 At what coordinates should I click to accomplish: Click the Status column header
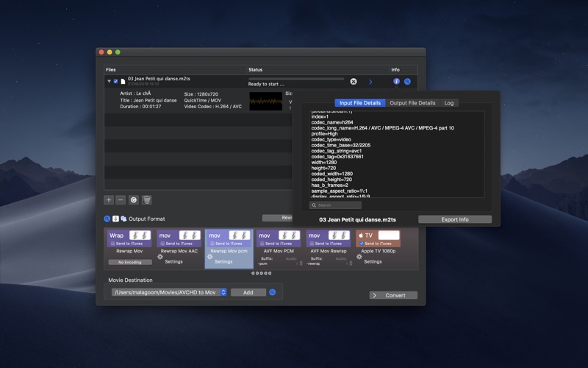[x=318, y=69]
